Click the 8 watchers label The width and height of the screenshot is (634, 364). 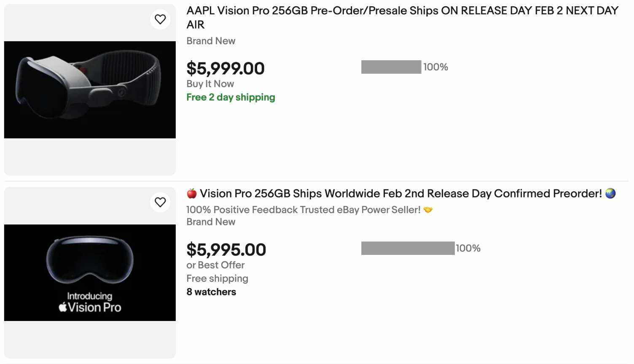tap(211, 292)
